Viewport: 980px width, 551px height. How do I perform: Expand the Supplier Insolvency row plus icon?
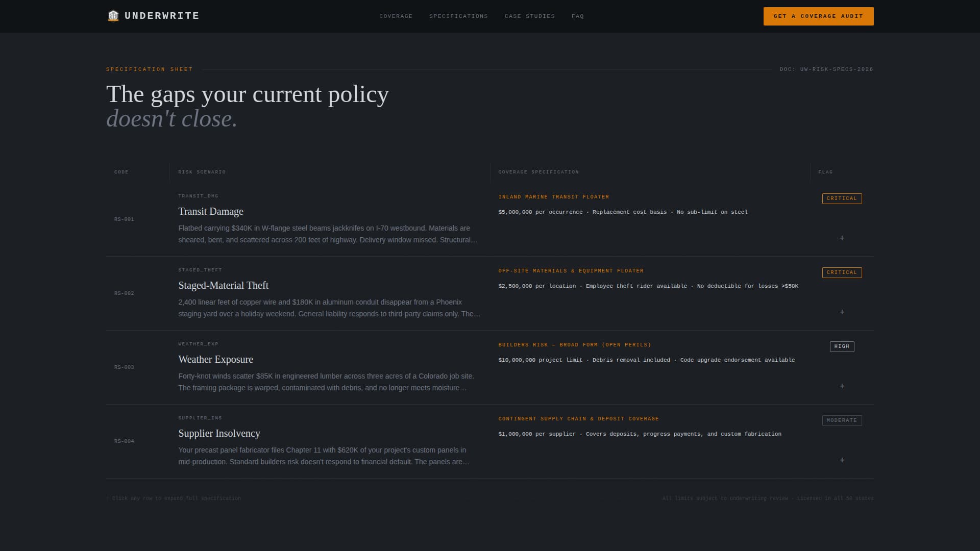point(842,460)
